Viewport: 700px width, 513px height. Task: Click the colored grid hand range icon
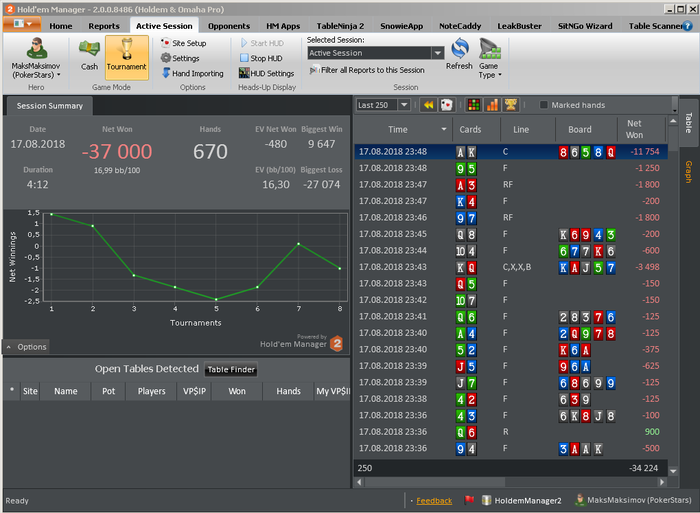474,105
